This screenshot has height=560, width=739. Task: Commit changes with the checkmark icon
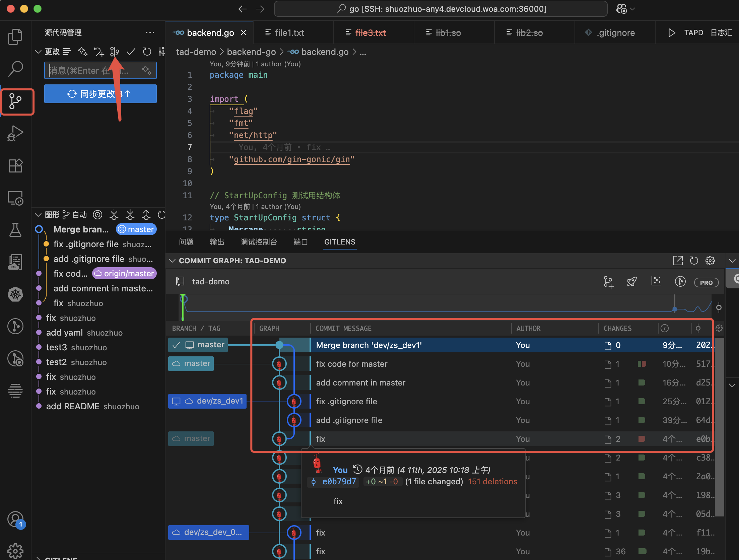point(131,52)
